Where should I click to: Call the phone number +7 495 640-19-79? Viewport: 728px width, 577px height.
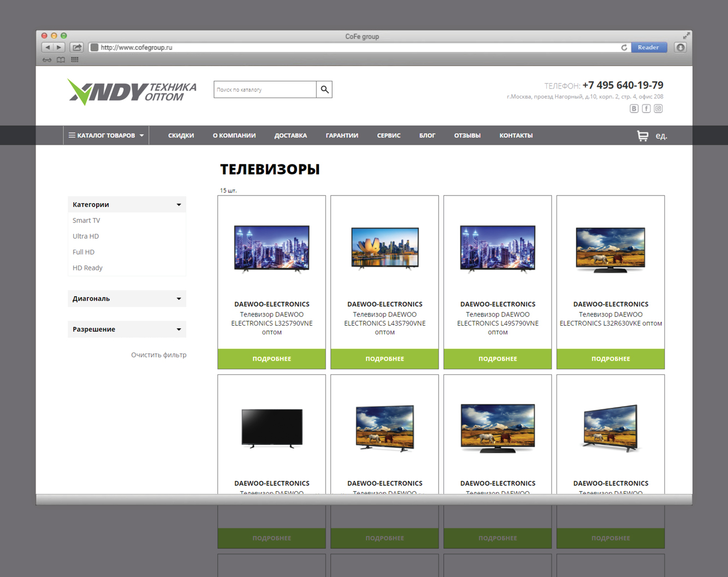[623, 85]
